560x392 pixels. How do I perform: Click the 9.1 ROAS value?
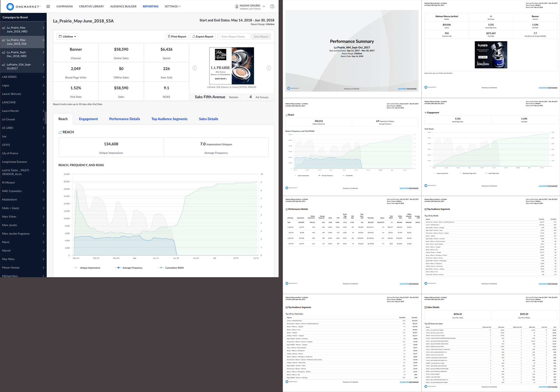[x=166, y=88]
